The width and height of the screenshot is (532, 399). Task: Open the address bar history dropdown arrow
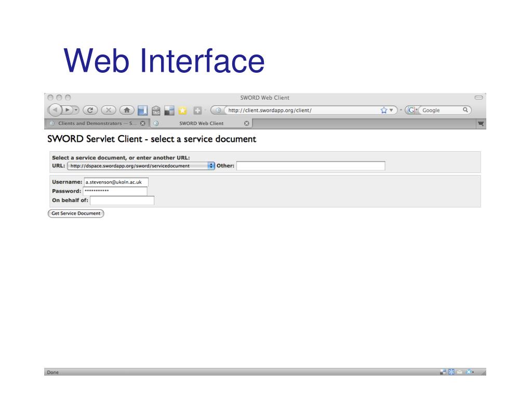click(x=392, y=110)
